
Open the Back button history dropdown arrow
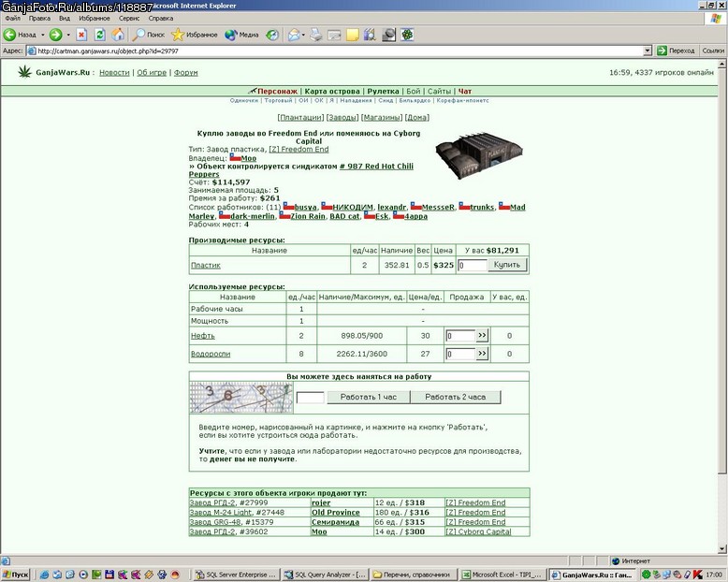(43, 35)
